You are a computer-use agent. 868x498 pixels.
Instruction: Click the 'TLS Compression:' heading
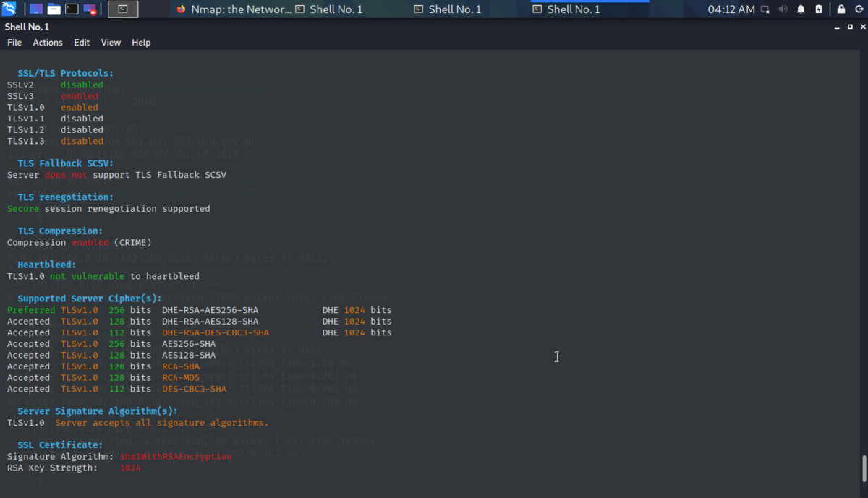pyautogui.click(x=60, y=231)
